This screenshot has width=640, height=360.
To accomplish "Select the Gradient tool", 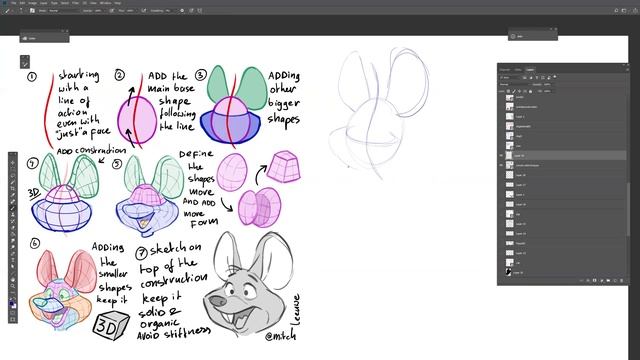I will [13, 234].
